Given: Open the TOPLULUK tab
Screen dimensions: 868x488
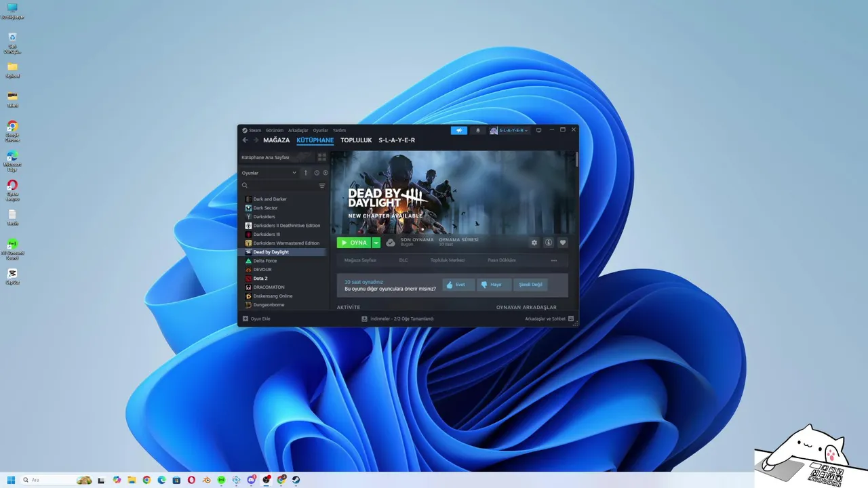Looking at the screenshot, I should tap(356, 140).
